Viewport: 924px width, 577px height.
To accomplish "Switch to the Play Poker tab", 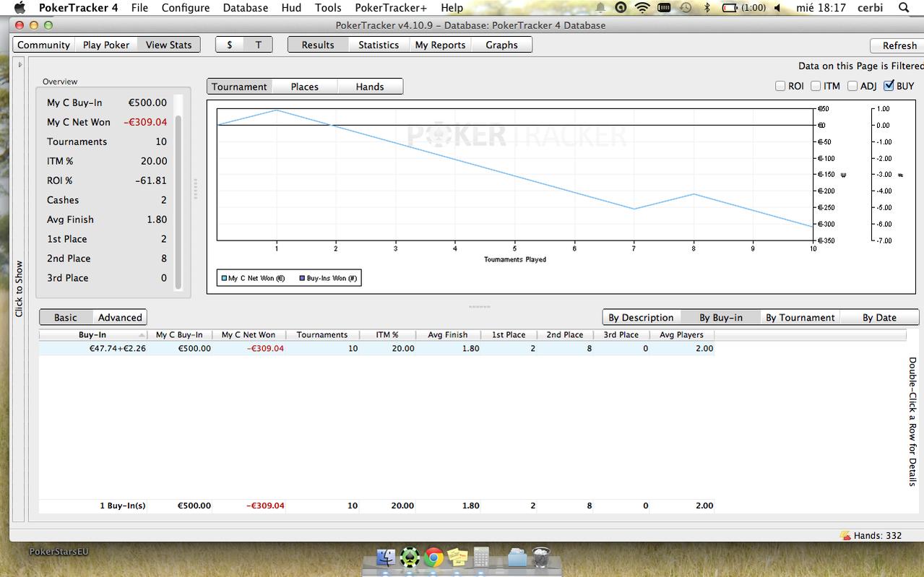I will (x=106, y=45).
